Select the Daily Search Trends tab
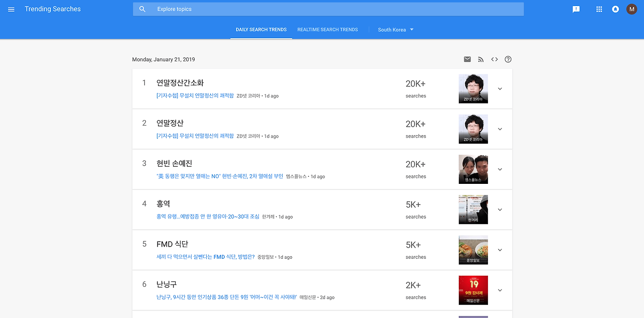 tap(261, 29)
